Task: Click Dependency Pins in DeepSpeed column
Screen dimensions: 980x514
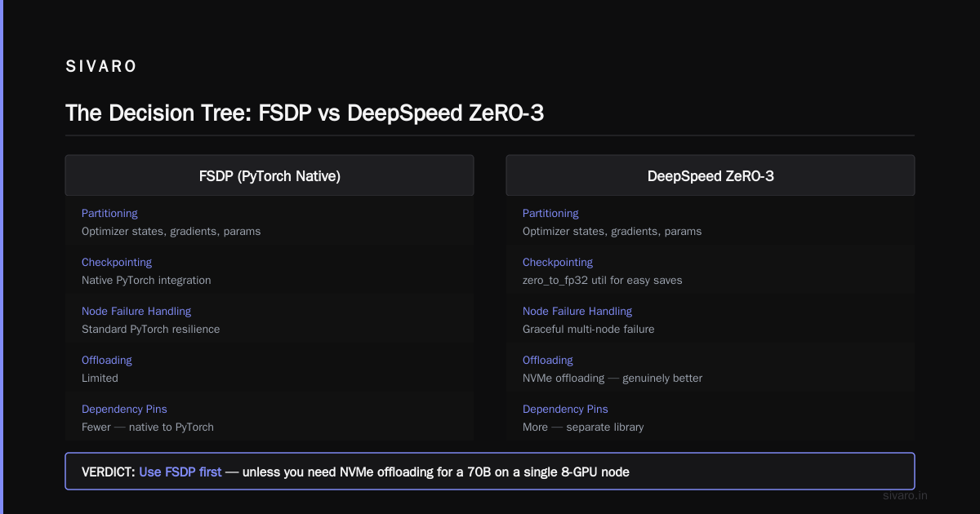Action: point(565,409)
